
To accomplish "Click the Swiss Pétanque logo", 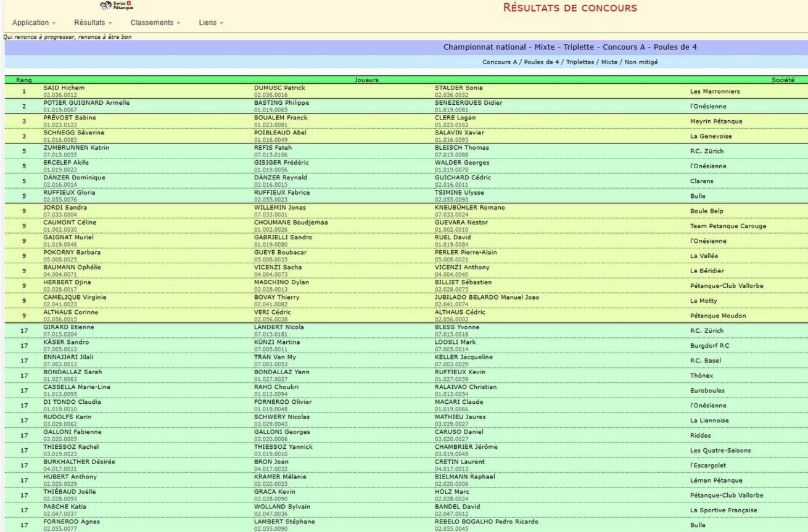I will pyautogui.click(x=116, y=6).
